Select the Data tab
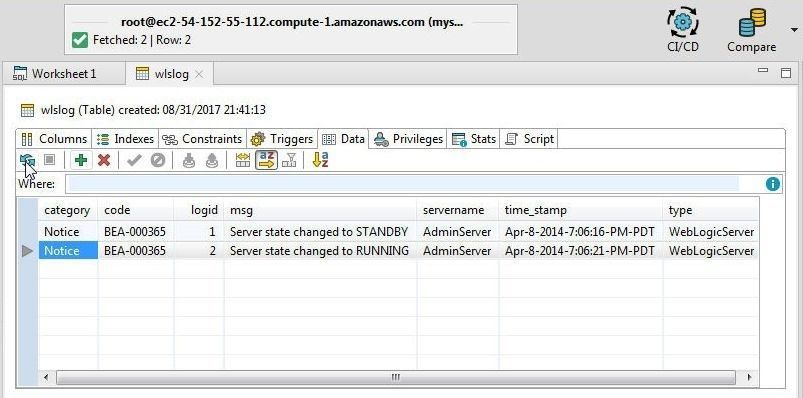This screenshot has width=803, height=398. tap(344, 139)
